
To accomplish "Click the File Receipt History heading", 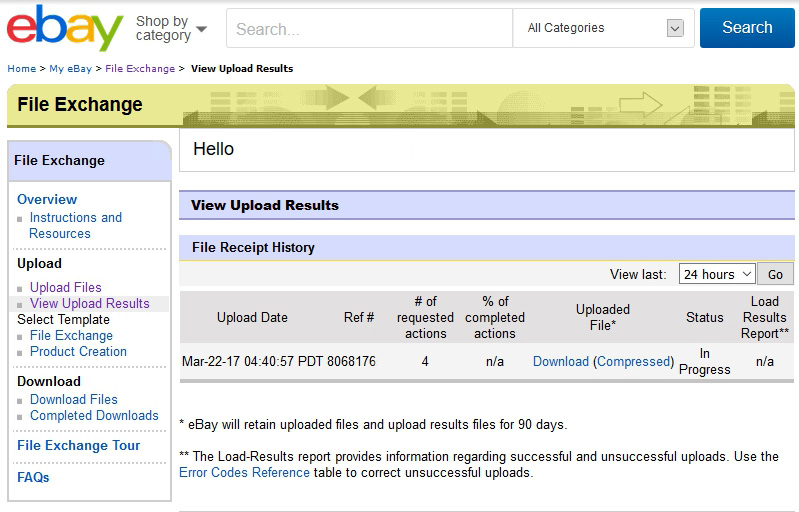I will click(x=253, y=248).
